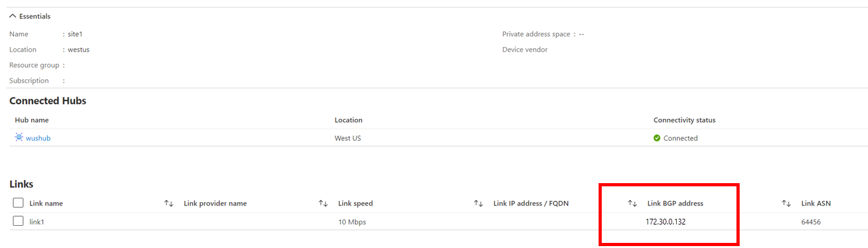The image size is (868, 248).
Task: Sort by Link IP address / FQDN arrows
Action: tap(632, 203)
